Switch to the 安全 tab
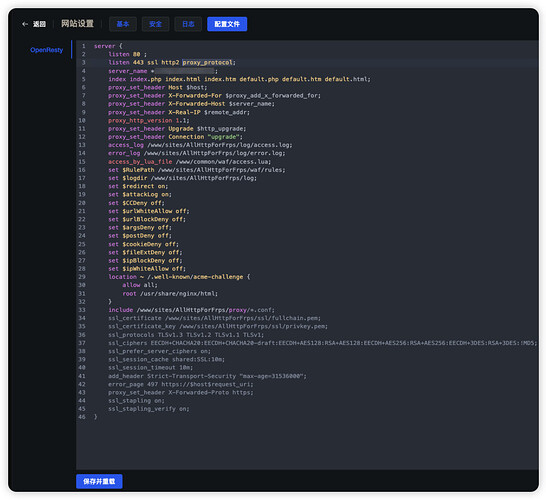Image resolution: width=546 pixels, height=500 pixels. 155,24
